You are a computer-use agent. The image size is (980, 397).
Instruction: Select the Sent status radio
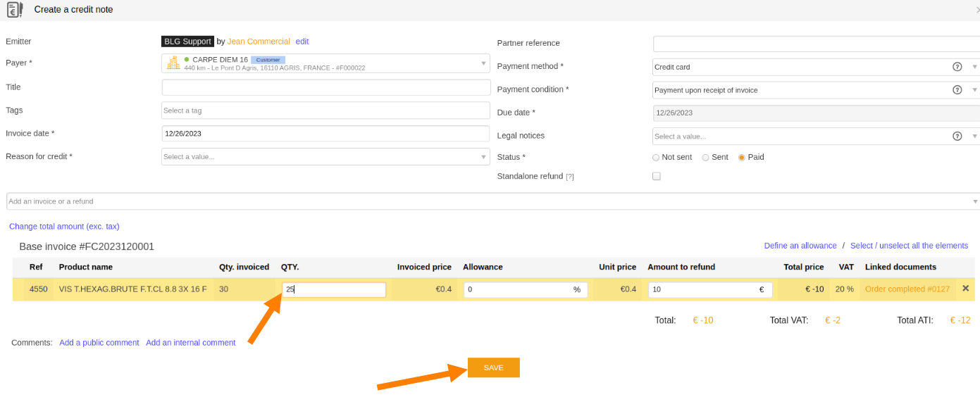coord(705,158)
